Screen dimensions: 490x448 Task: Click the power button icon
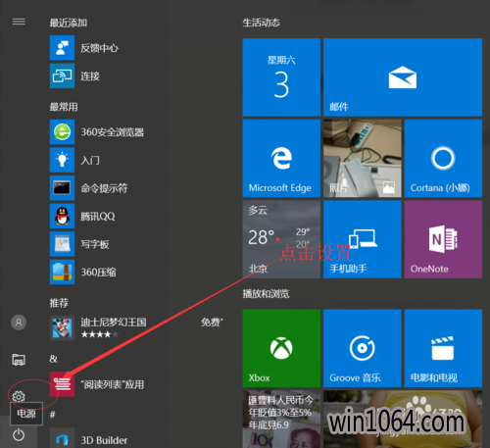[19, 435]
